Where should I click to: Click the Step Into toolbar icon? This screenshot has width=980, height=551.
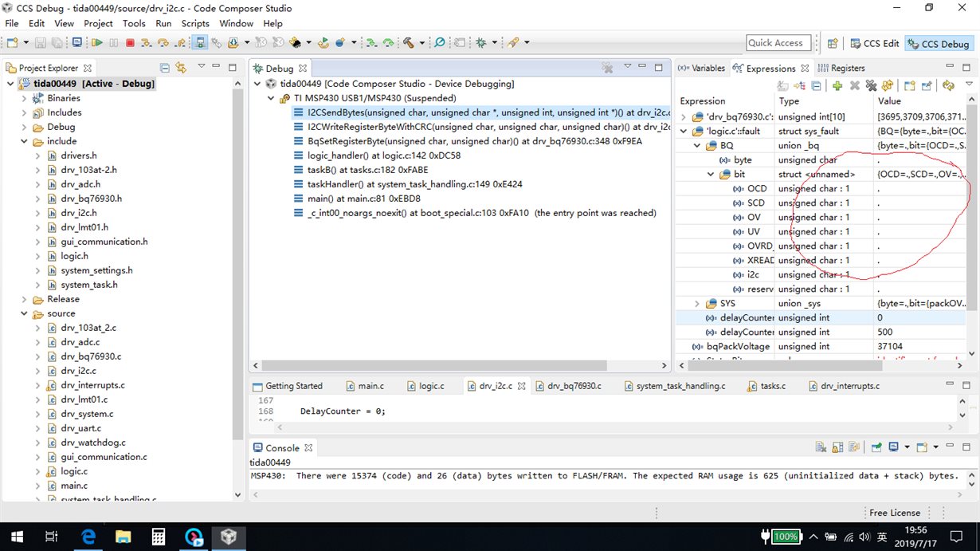click(147, 42)
